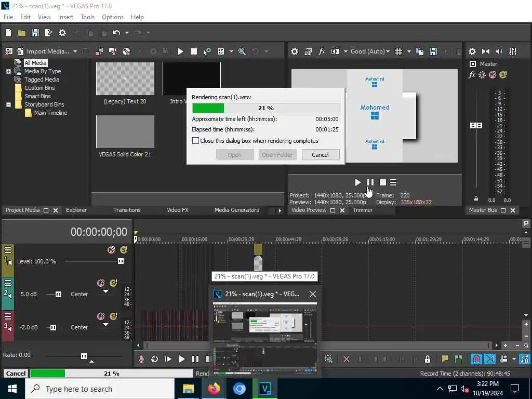
Task: Open Auto Ripple mode dropdown arrow
Action: (x=514, y=359)
